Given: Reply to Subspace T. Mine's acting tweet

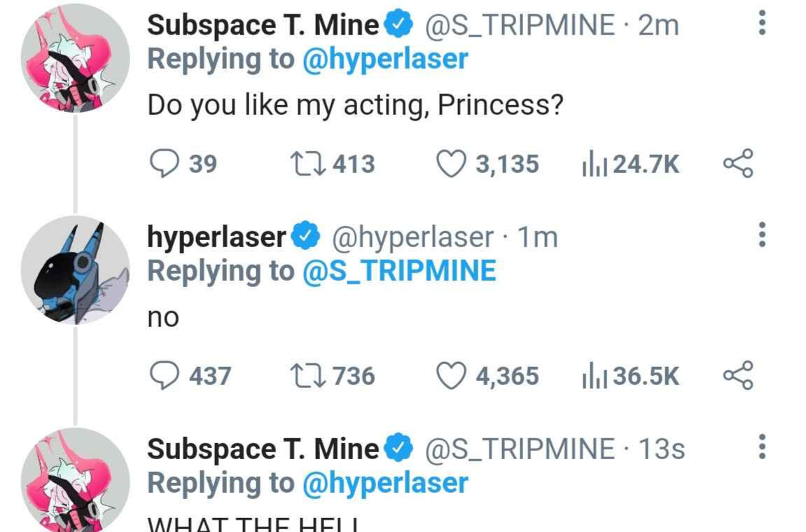Looking at the screenshot, I should (164, 164).
